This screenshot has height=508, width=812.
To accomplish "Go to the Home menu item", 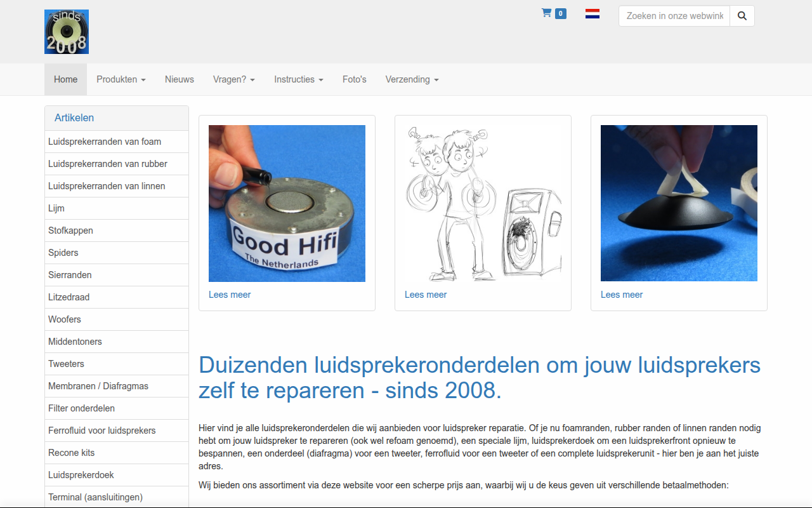I will pos(66,79).
